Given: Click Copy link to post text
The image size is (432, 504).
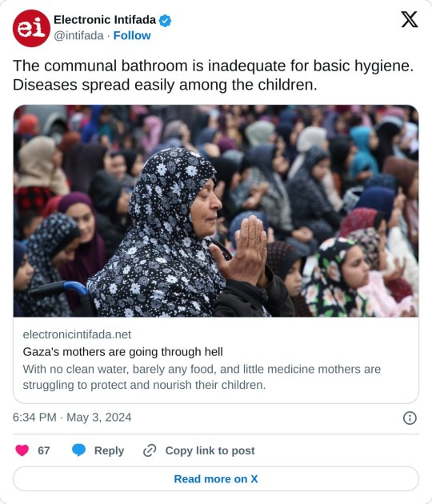Looking at the screenshot, I should 210,450.
